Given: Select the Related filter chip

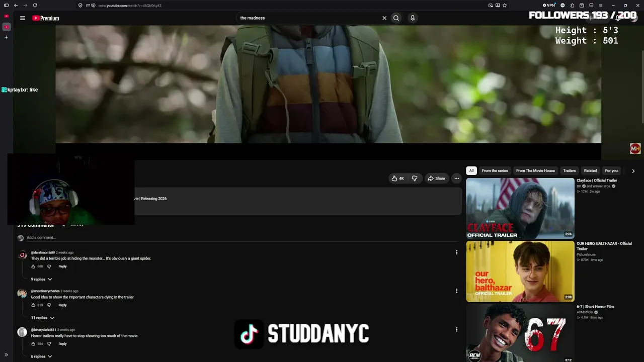Looking at the screenshot, I should pos(590,170).
